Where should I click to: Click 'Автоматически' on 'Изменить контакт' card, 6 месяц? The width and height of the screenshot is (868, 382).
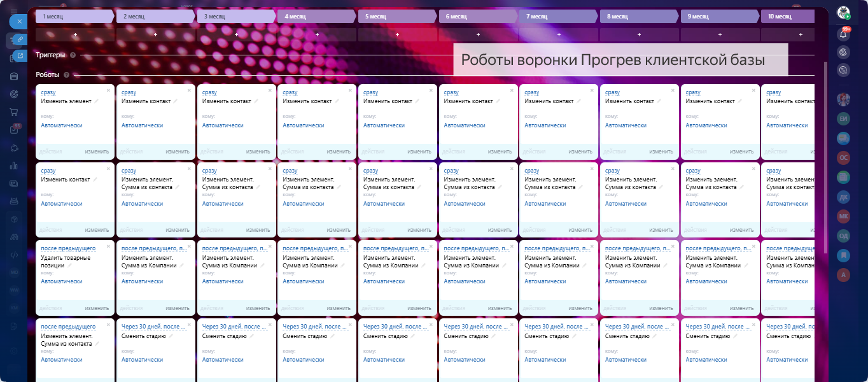click(x=465, y=125)
